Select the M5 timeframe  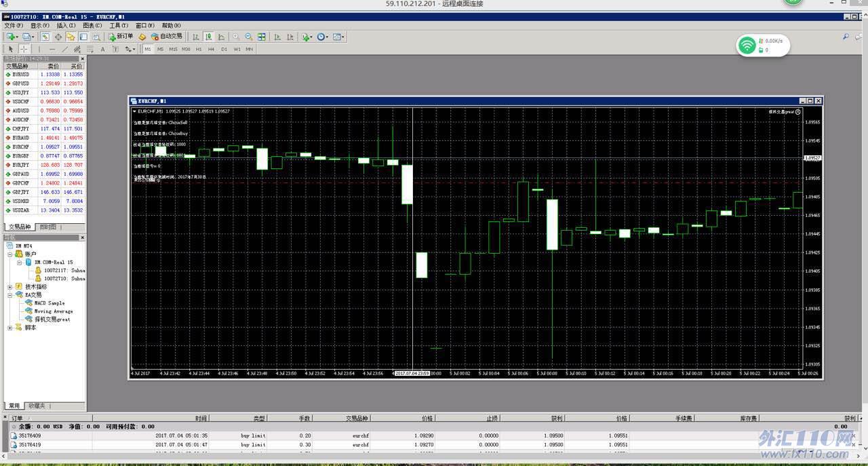(161, 49)
